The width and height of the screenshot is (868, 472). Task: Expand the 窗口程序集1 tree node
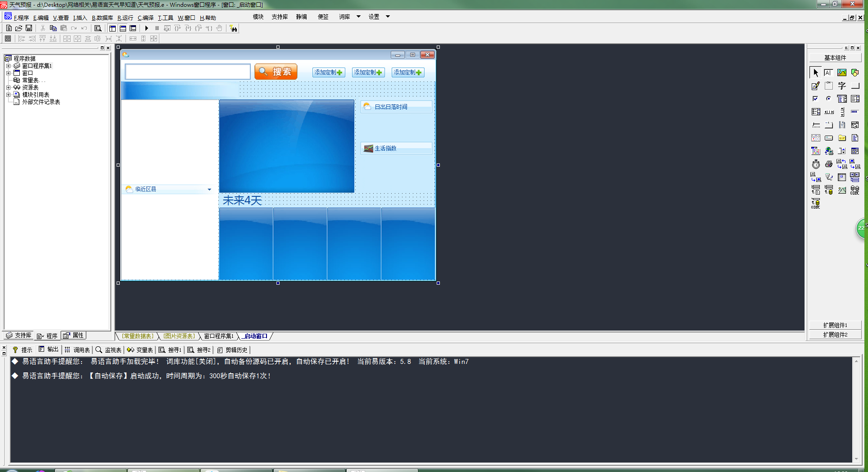(8, 66)
